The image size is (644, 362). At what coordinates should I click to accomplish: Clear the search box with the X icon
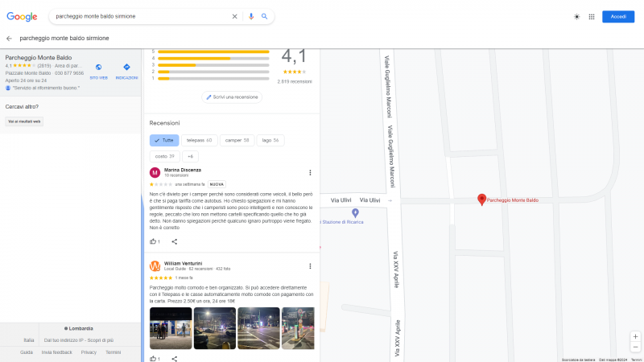tap(235, 16)
